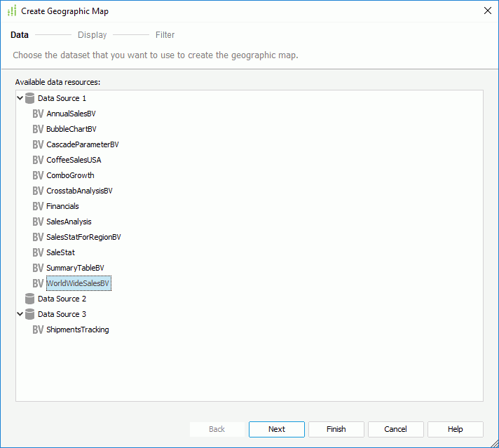
Task: Click the disabled Back button
Action: pyautogui.click(x=217, y=429)
